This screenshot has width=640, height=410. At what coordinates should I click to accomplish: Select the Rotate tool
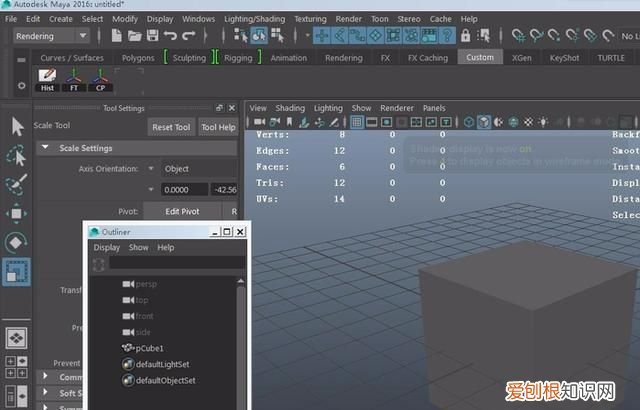(17, 242)
